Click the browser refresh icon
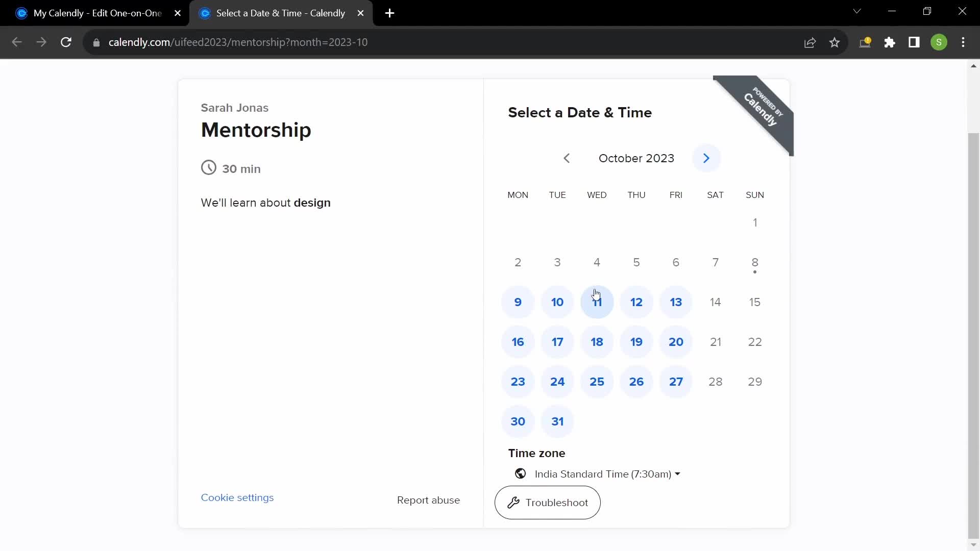This screenshot has height=551, width=980. 66,42
